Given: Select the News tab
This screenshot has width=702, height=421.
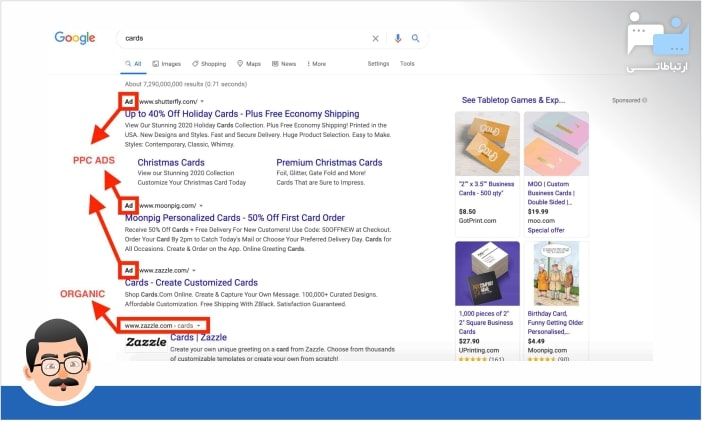Looking at the screenshot, I should pos(284,64).
